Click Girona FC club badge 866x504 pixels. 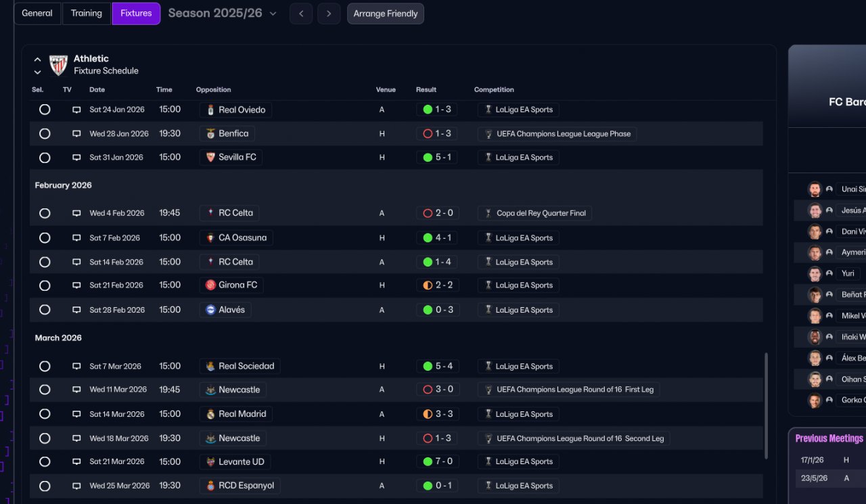(x=210, y=285)
